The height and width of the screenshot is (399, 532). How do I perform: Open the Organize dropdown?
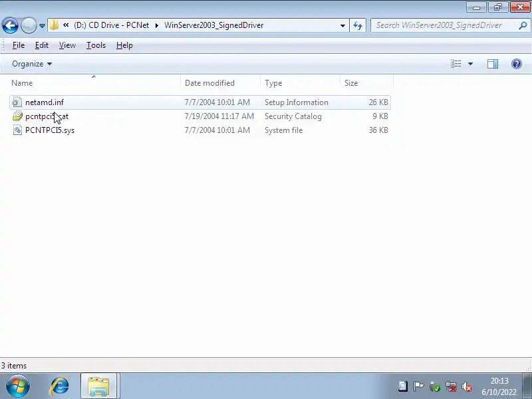coord(32,64)
